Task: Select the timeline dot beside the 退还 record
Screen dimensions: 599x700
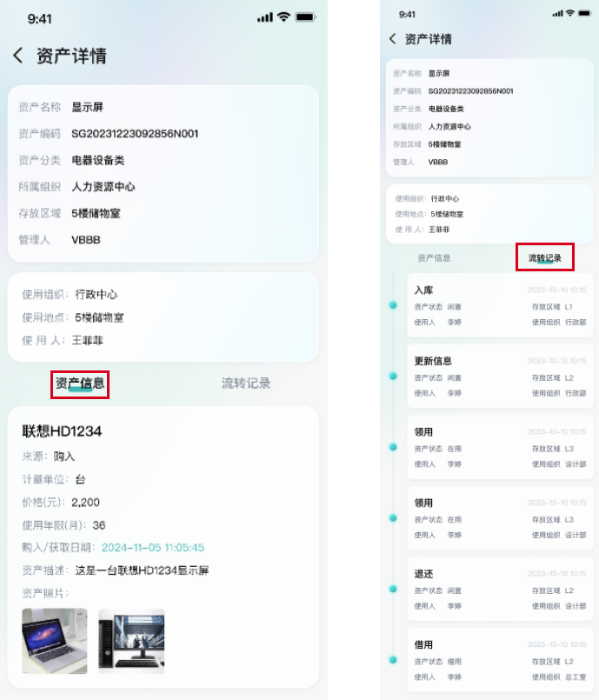Action: (393, 589)
